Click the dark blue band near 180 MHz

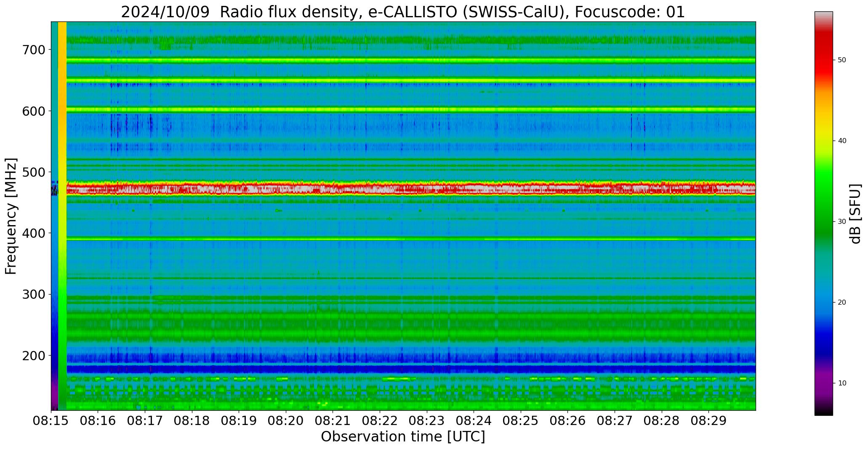411,369
